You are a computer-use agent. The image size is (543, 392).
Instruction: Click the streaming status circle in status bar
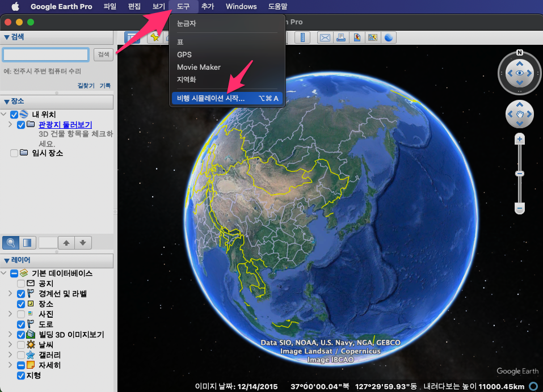pos(534,386)
